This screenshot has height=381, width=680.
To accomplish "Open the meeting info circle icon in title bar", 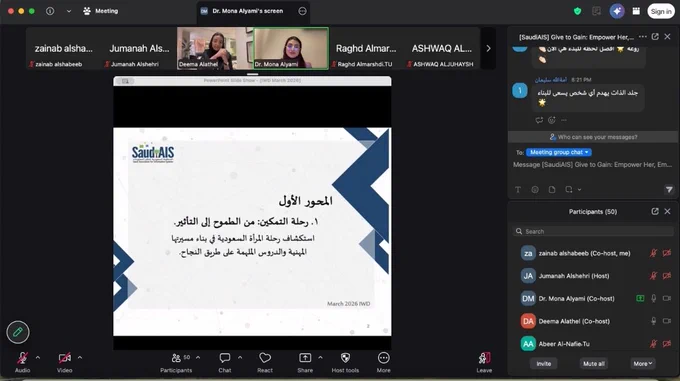I will pyautogui.click(x=50, y=11).
